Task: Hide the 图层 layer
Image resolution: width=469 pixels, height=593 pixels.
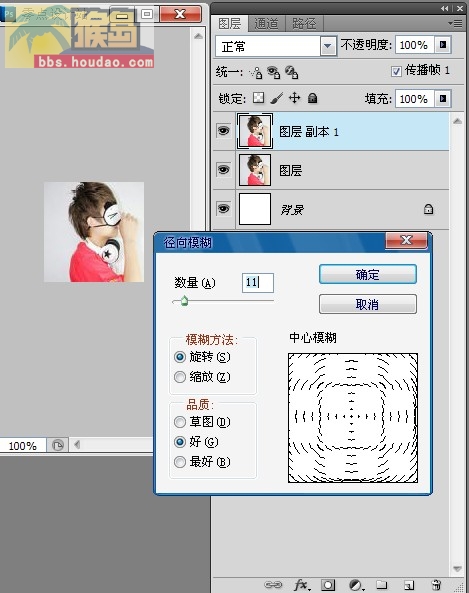Action: [223, 170]
